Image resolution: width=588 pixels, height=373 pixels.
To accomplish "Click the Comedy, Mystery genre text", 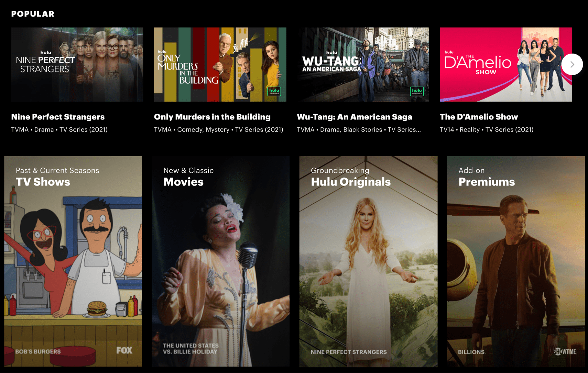I will coord(202,129).
